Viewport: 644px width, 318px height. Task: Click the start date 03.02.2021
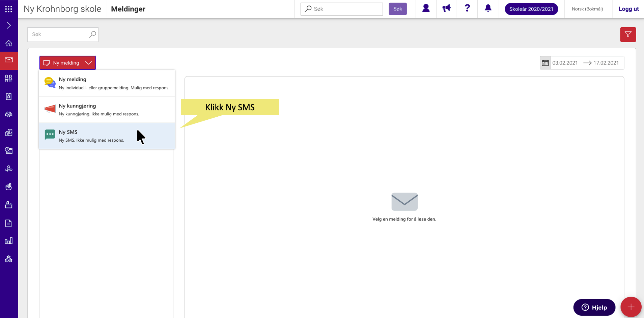(565, 63)
